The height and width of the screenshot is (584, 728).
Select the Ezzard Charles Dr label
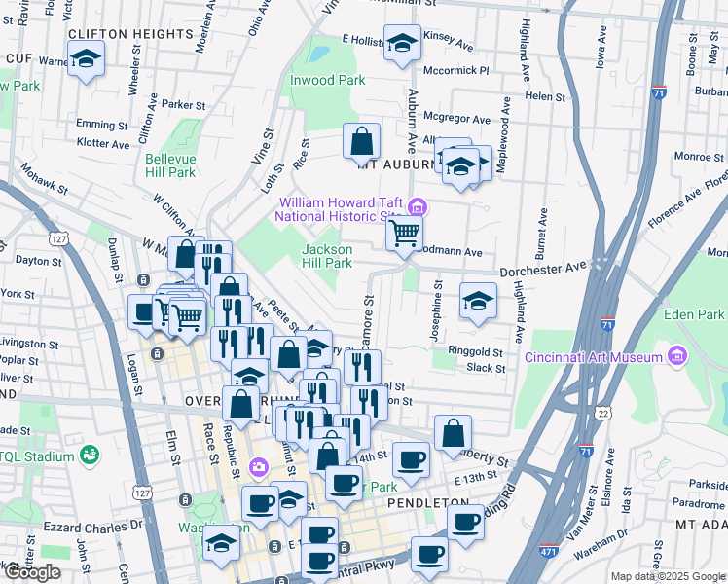coord(92,528)
